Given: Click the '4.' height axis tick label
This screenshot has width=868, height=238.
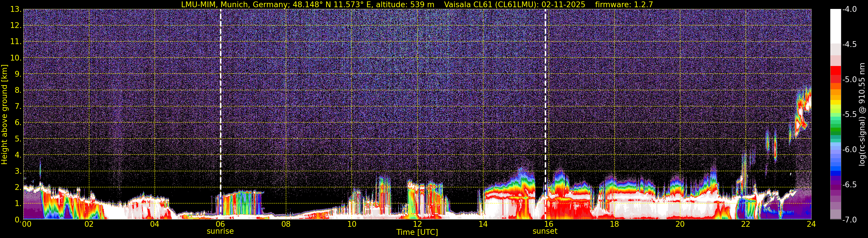Looking at the screenshot, I should coord(18,155).
